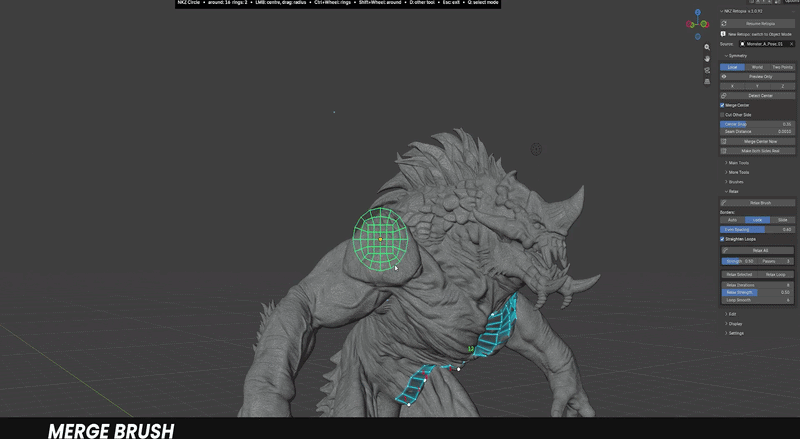Screen dimensions: 800x439
Task: Activate the Relax Brush
Action: click(757, 203)
